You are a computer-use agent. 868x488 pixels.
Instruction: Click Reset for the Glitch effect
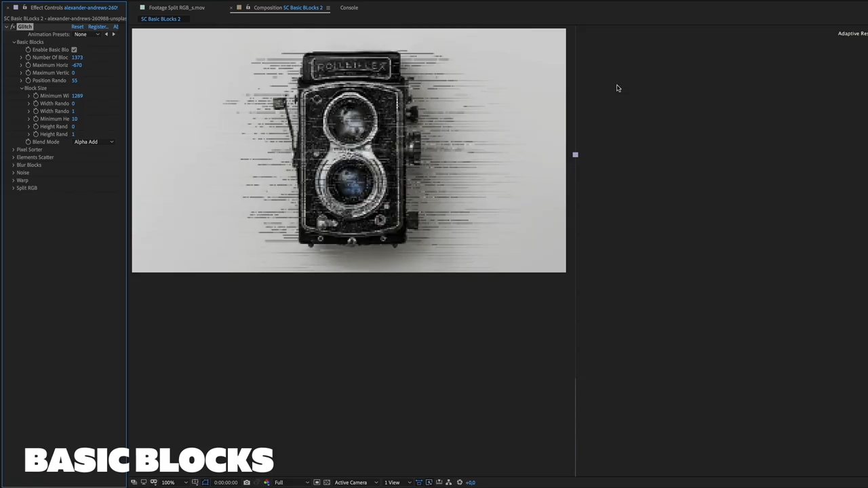pyautogui.click(x=77, y=26)
